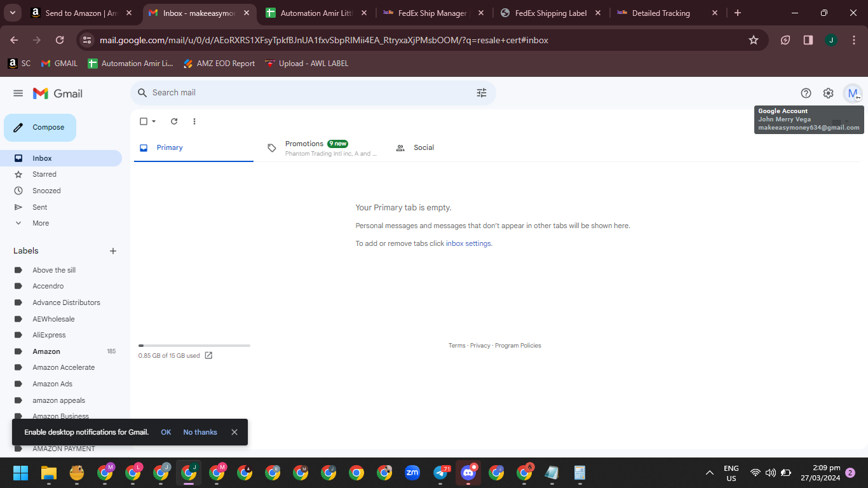Image resolution: width=868 pixels, height=488 pixels.
Task: Click OK to enable desktop notifications
Action: pos(166,432)
